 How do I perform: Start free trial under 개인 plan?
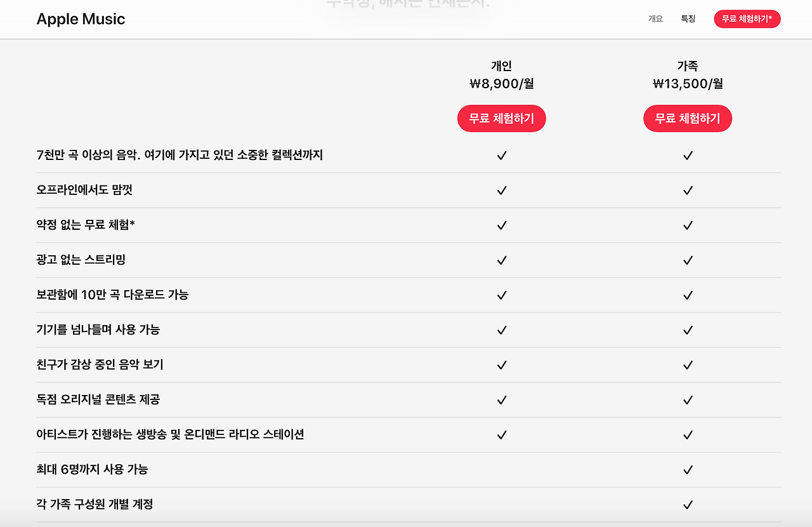[x=502, y=119]
